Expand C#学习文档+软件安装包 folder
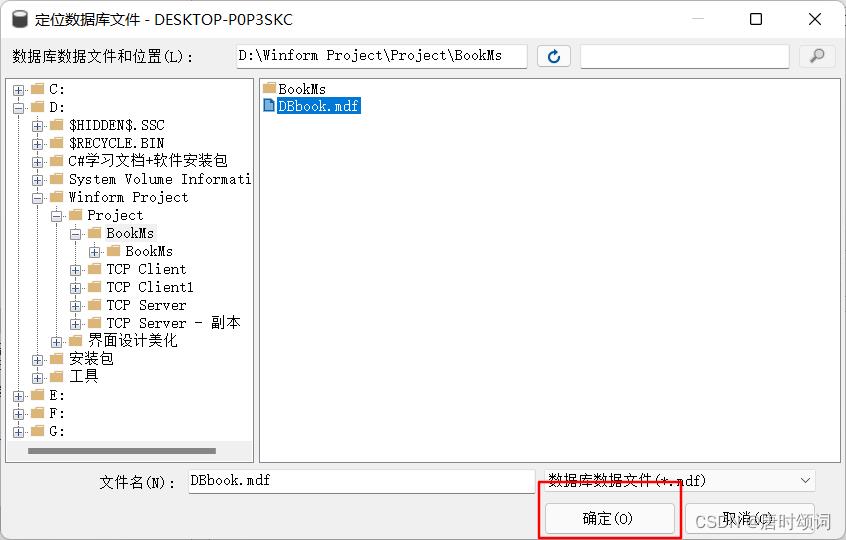Image resolution: width=846 pixels, height=540 pixels. [x=37, y=162]
